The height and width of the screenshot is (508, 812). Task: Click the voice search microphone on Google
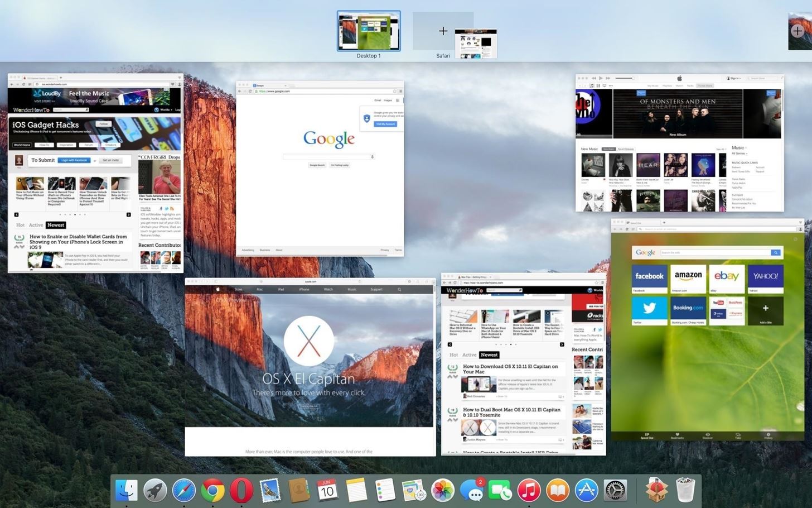tap(373, 156)
